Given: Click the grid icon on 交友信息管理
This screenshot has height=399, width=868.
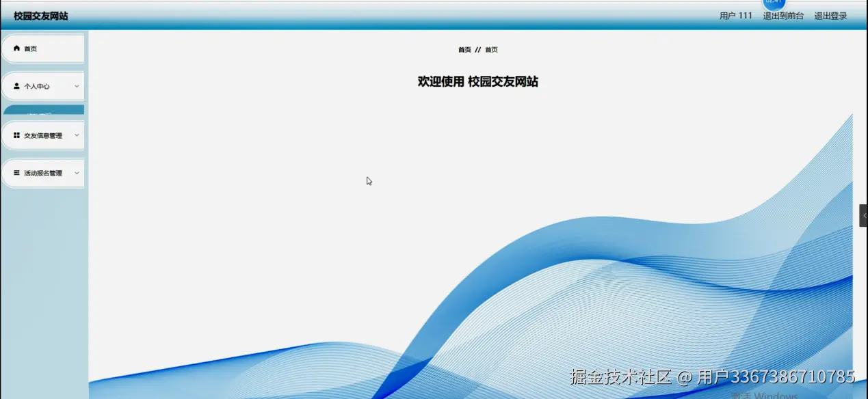Looking at the screenshot, I should 15,135.
